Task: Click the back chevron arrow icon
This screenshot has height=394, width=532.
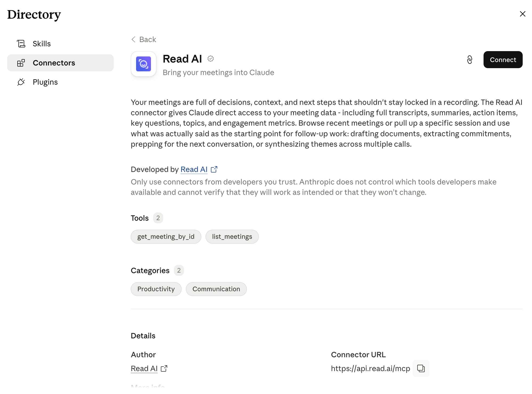Action: (133, 39)
